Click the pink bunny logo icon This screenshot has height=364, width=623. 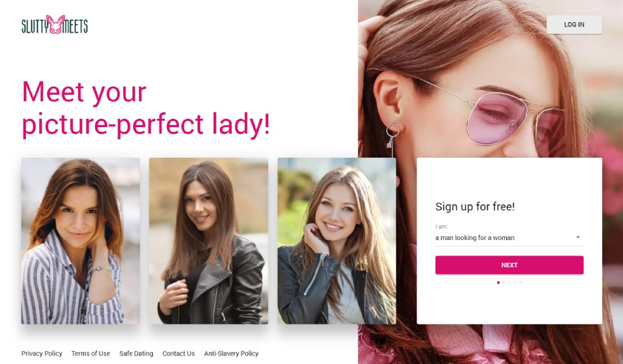pyautogui.click(x=55, y=25)
